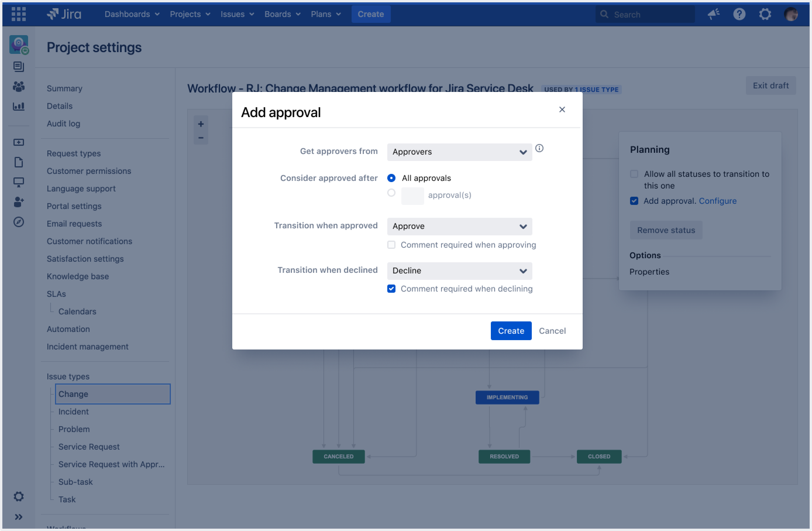Open the Configure approval link

click(x=717, y=201)
